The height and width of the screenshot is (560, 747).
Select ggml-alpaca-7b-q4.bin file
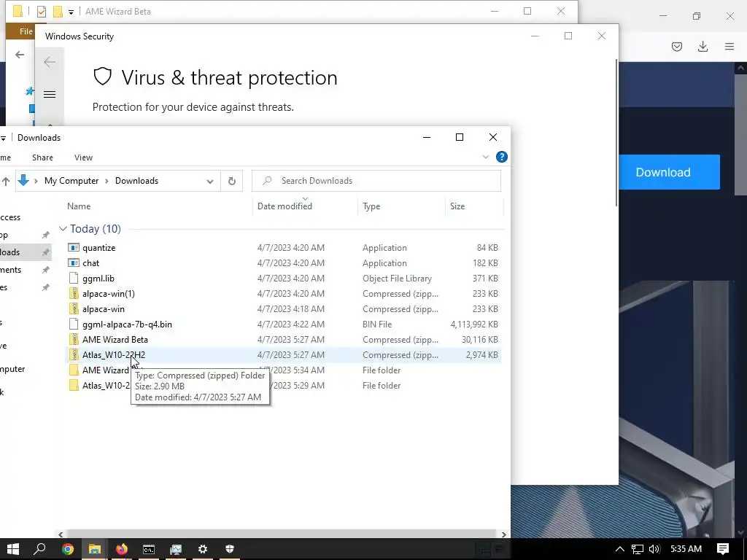[127, 324]
